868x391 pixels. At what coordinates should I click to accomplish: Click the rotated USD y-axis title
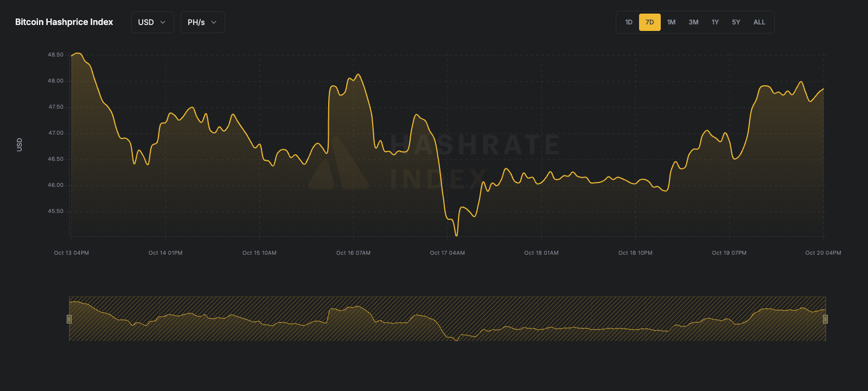coord(20,144)
